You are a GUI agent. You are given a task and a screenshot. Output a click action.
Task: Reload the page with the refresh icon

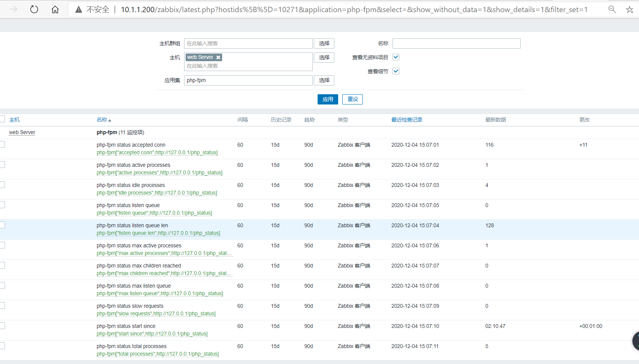coord(34,9)
